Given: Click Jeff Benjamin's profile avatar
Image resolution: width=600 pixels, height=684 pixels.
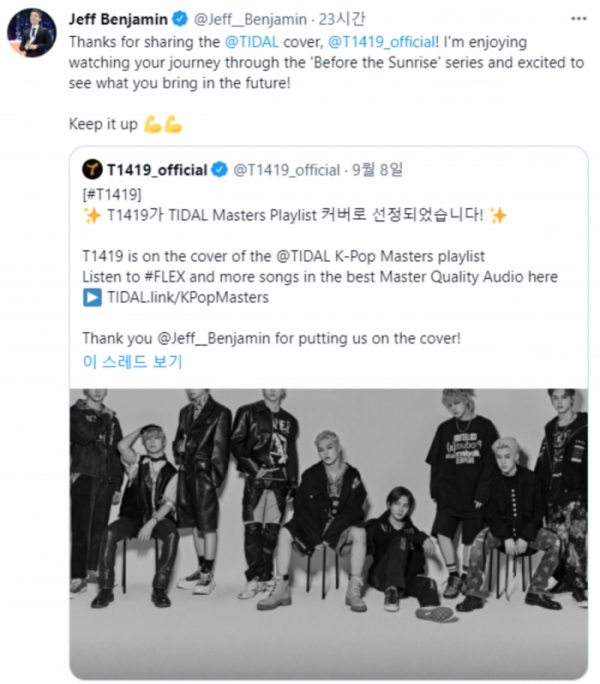Looking at the screenshot, I should pyautogui.click(x=32, y=32).
